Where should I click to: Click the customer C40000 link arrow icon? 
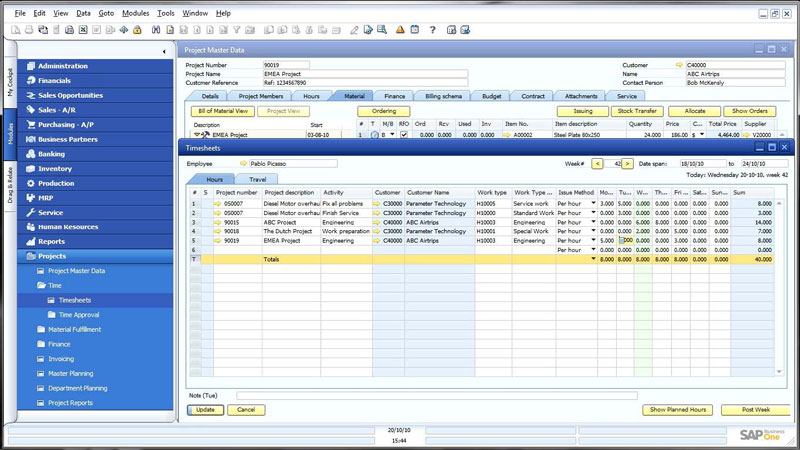[679, 65]
